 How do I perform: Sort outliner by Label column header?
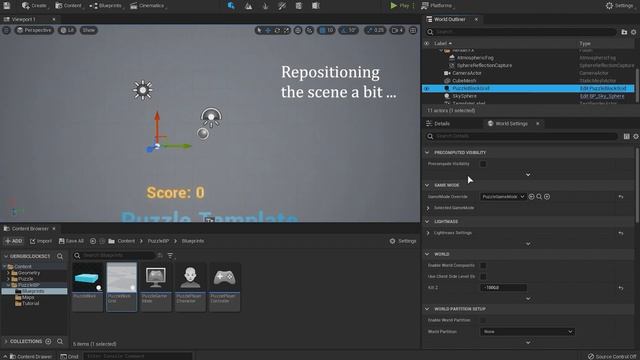442,43
